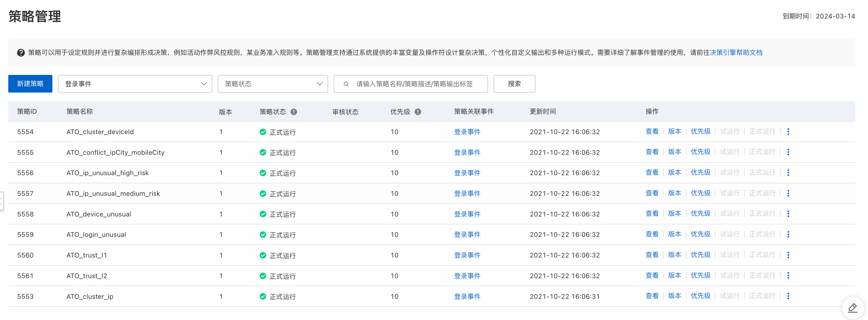
Task: Click the 策略管理 page title
Action: tap(35, 16)
